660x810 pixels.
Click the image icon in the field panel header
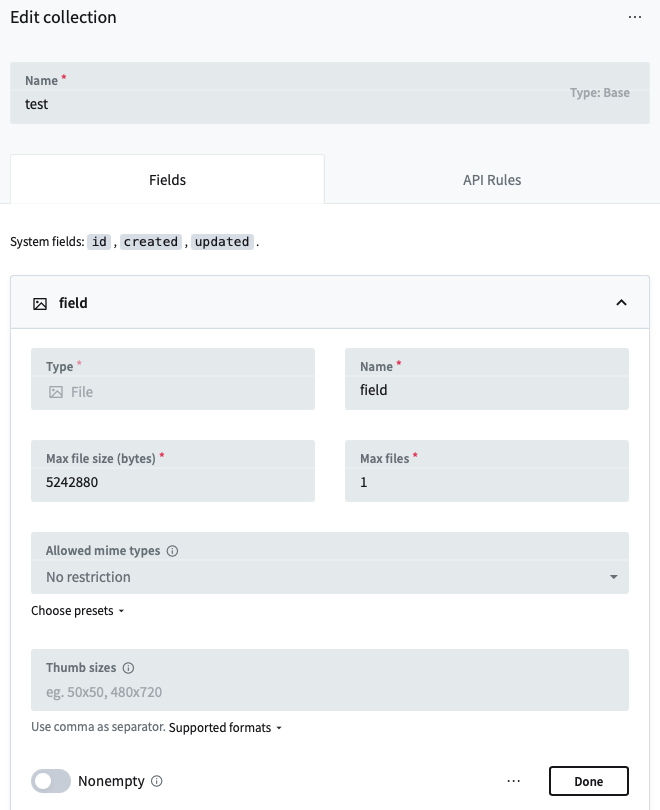pos(38,302)
